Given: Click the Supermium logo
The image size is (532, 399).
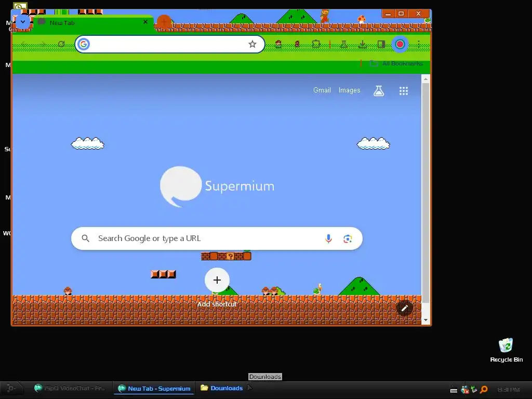Looking at the screenshot, I should (217, 187).
